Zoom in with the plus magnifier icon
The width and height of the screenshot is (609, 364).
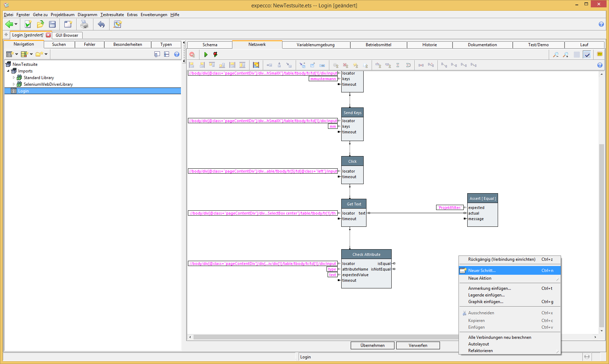(566, 55)
